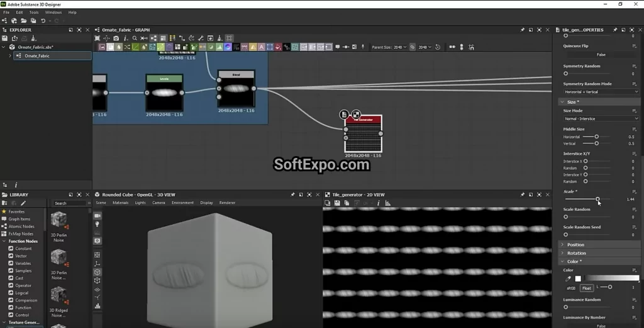Open Symmetry Random Mode dropdown
Screen dimensions: 644x328
click(601, 92)
